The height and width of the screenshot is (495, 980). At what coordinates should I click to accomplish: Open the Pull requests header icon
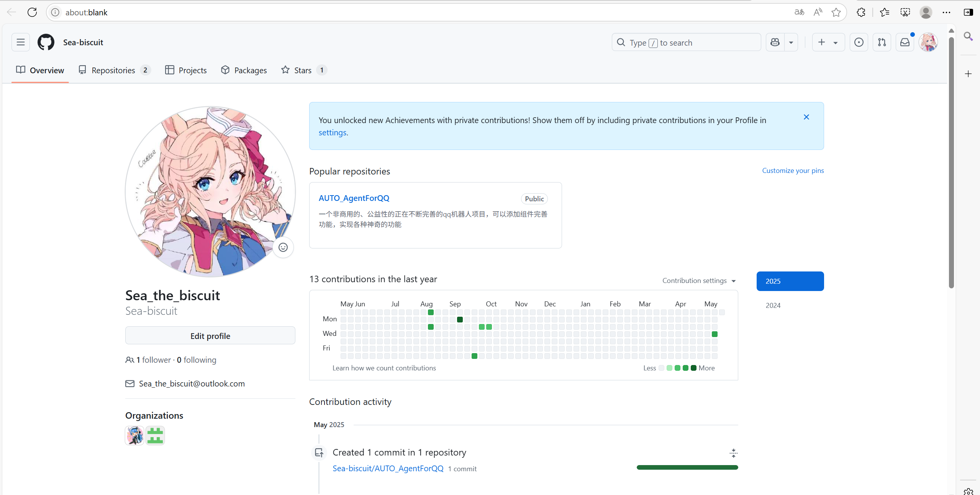[x=882, y=42]
